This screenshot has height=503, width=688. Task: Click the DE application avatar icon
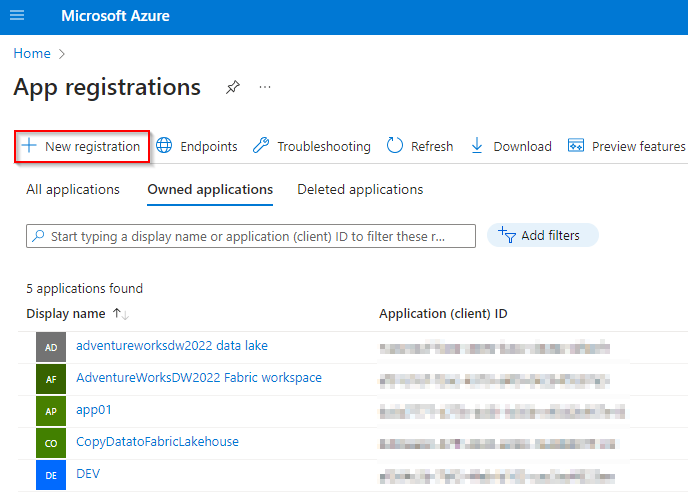(x=51, y=475)
